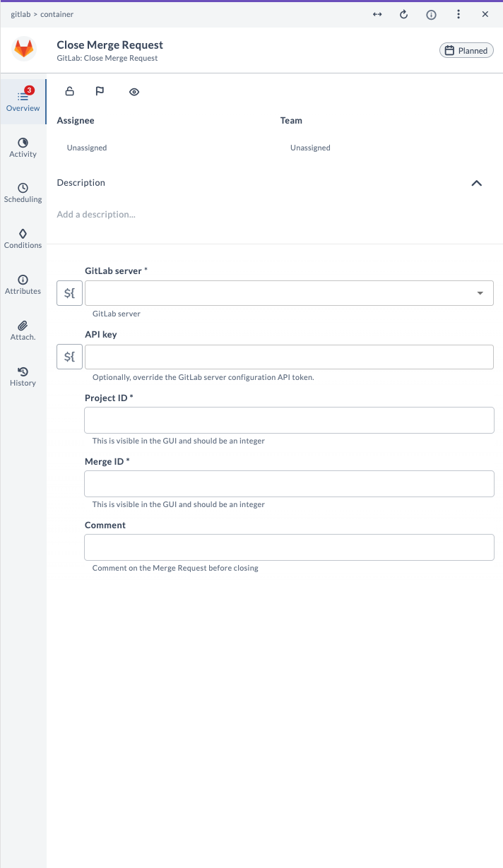Viewport: 503px width, 868px height.
Task: Focus the Comment input field
Action: click(289, 547)
